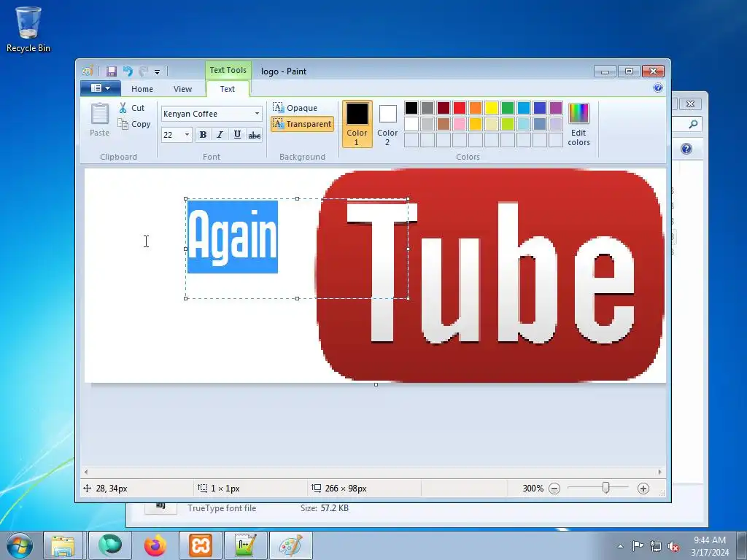Viewport: 747px width, 560px height.
Task: Pick the lime color swatch
Action: [508, 124]
